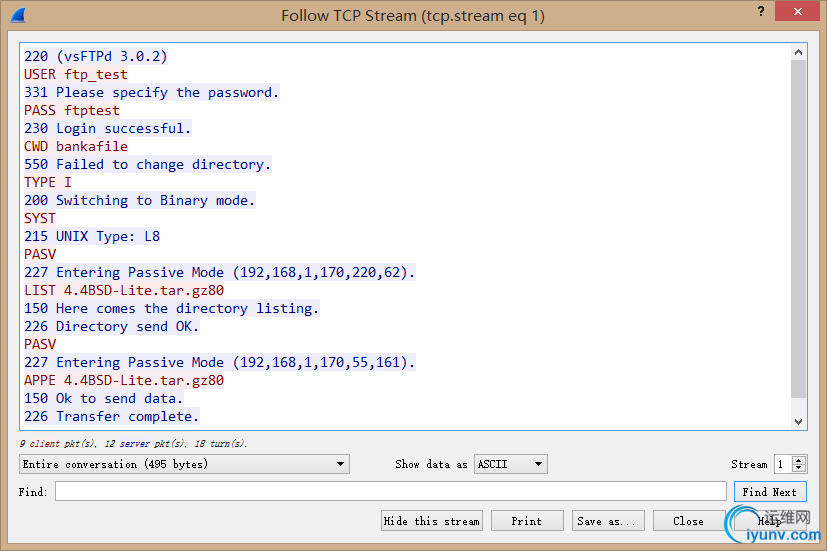
Task: Click the Print button
Action: coord(526,521)
